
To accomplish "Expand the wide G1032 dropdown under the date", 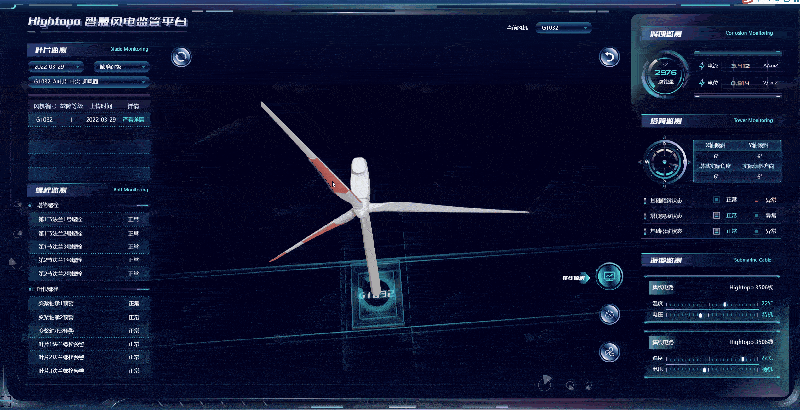I will pyautogui.click(x=89, y=82).
